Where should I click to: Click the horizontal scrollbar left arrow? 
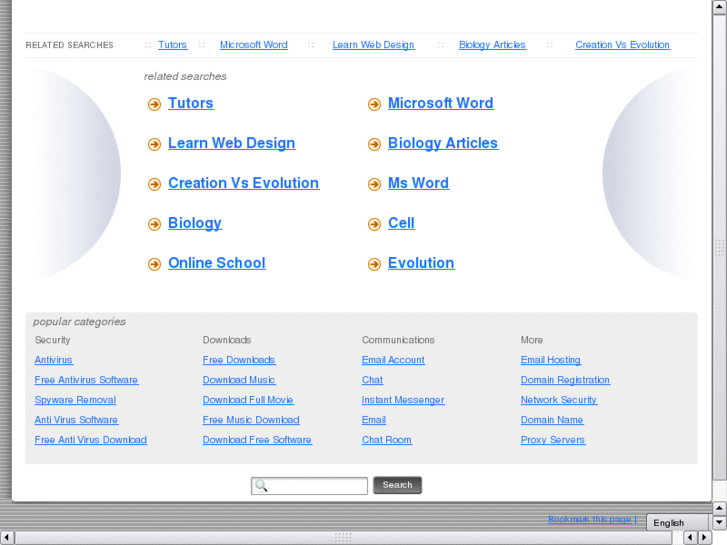point(6,538)
